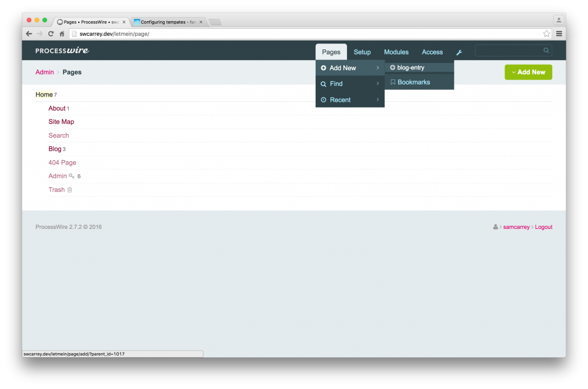Click the plus icon beside blog-entry
This screenshot has width=588, height=389.
click(392, 67)
